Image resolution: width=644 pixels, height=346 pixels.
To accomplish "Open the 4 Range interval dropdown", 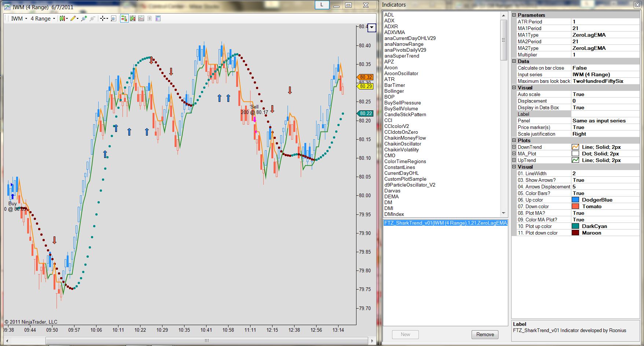I will coord(43,19).
